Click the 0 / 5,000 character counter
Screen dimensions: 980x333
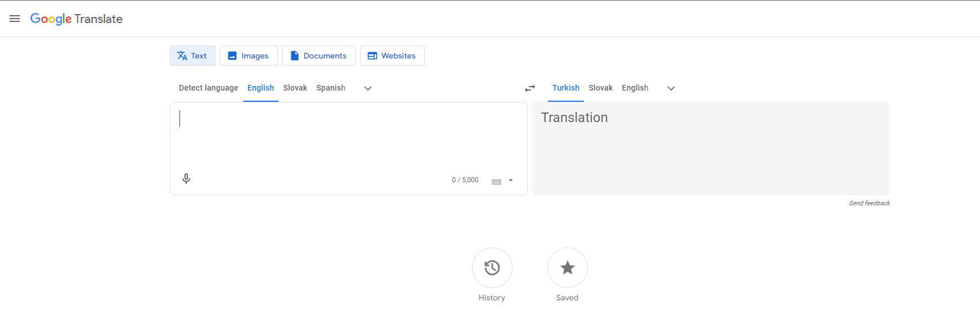[465, 180]
